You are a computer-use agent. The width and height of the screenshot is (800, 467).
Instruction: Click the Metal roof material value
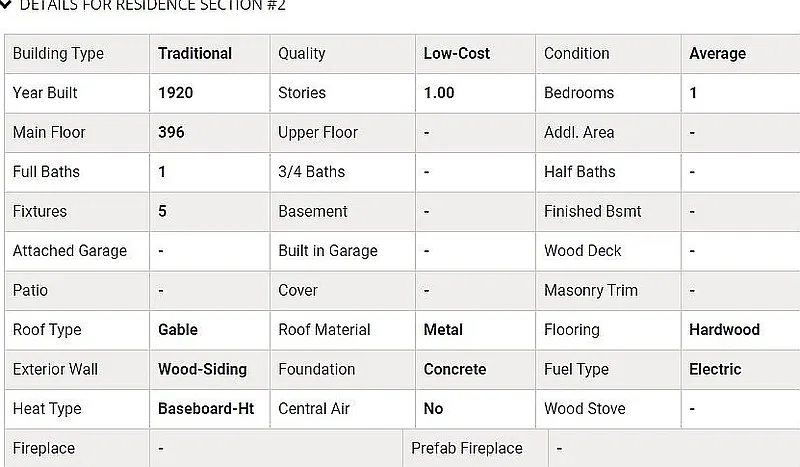443,330
